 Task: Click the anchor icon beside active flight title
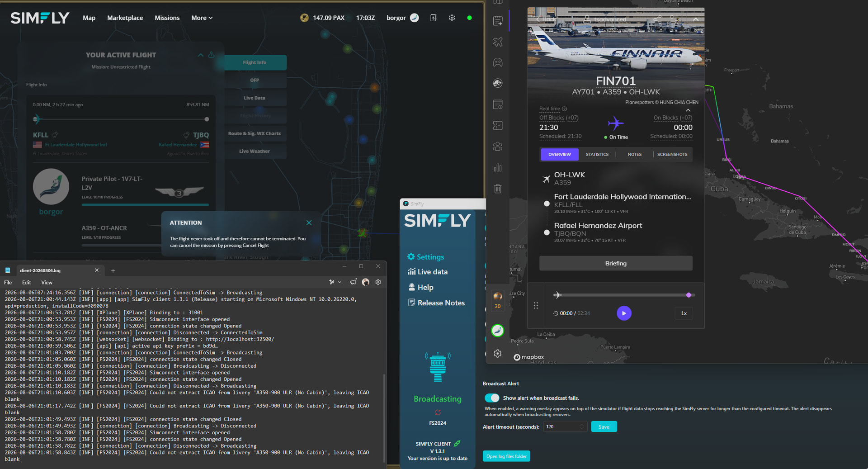(x=211, y=55)
